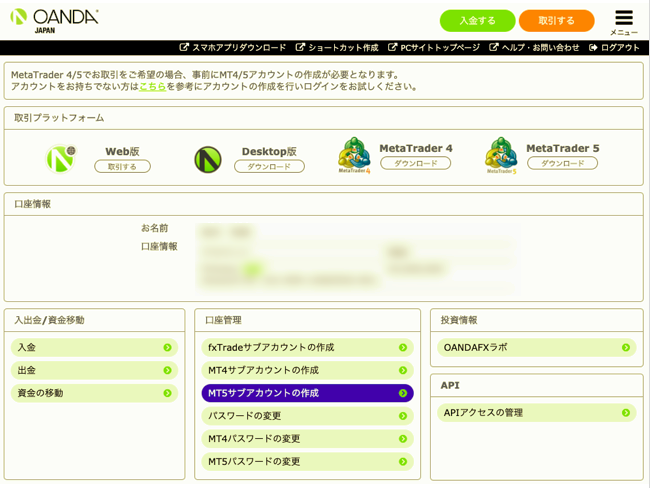Click ダウンロード under Desktop版
Image resolution: width=650 pixels, height=488 pixels.
[x=269, y=166]
